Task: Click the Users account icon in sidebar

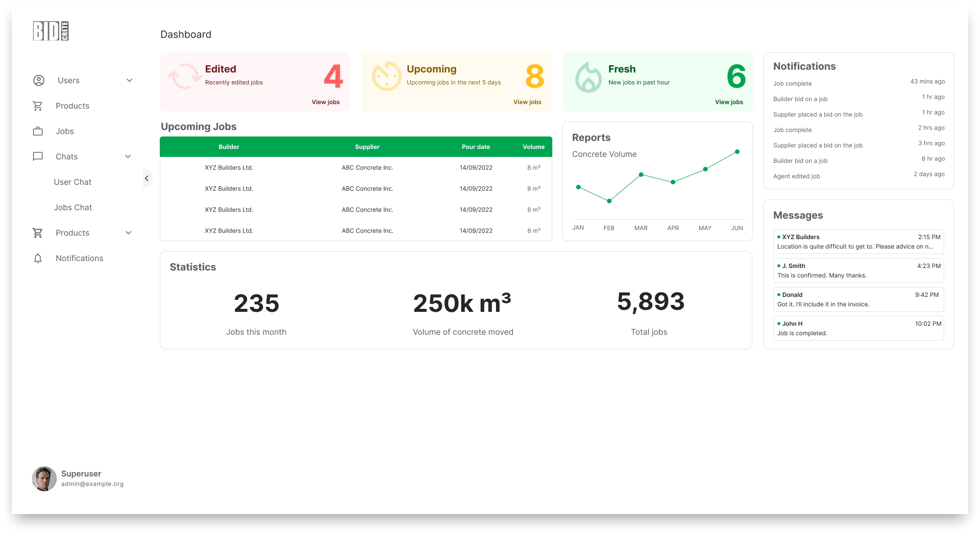Action: click(39, 80)
